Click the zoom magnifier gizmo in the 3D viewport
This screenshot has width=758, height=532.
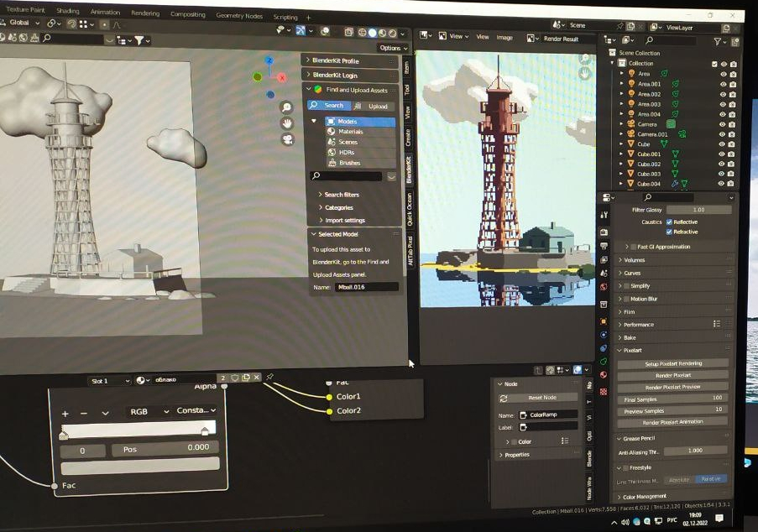click(286, 107)
